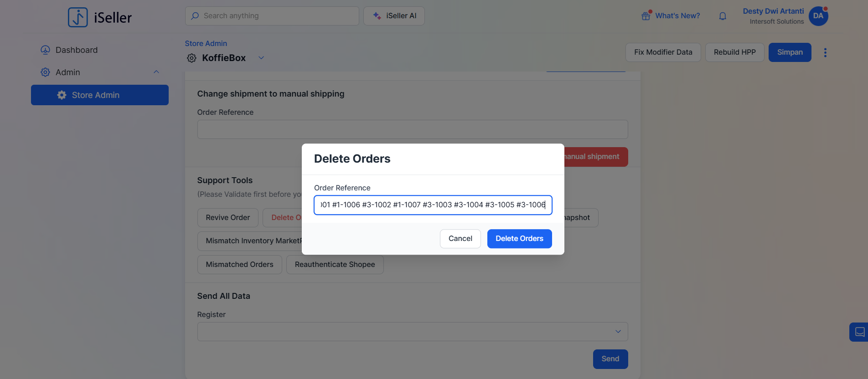Click the Simpan button
868x379 pixels.
pos(790,52)
